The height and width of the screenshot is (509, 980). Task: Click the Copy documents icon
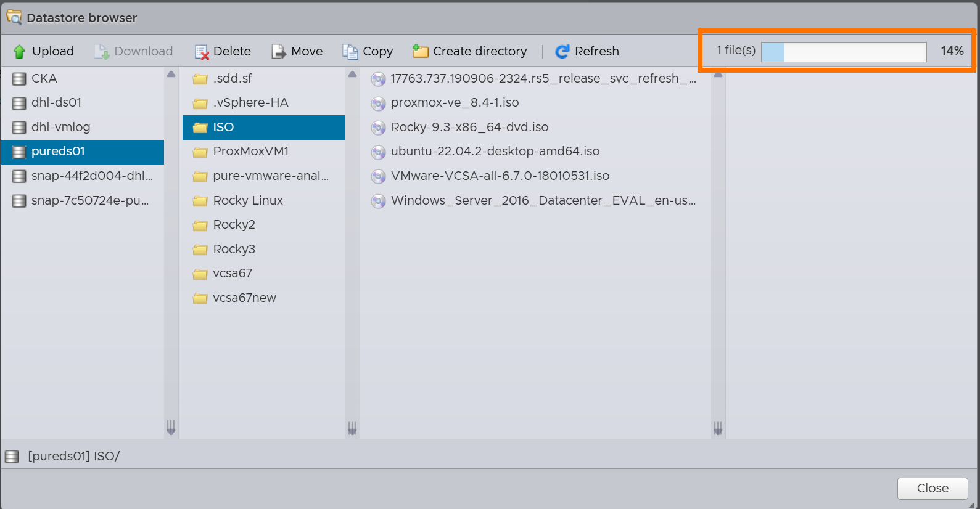[x=350, y=52]
